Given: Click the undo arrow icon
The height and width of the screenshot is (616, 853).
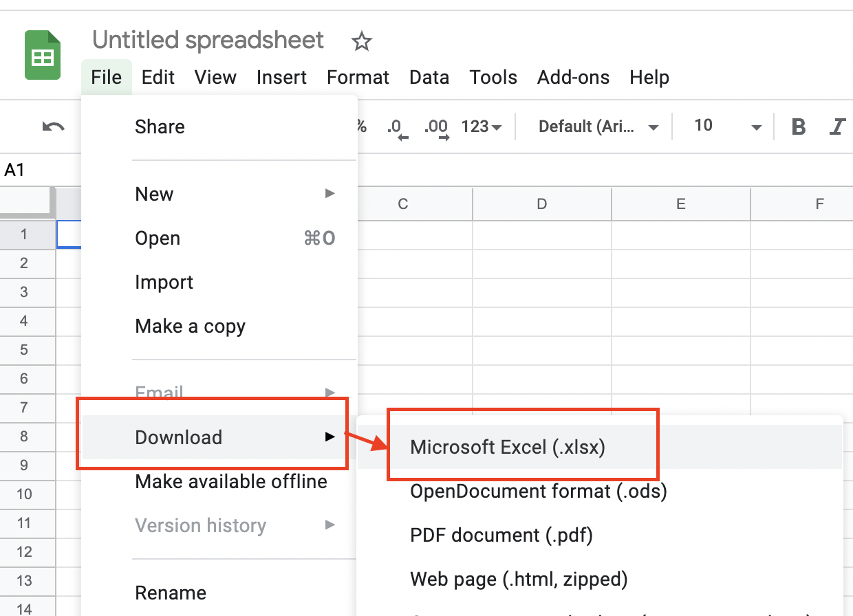Looking at the screenshot, I should click(53, 126).
